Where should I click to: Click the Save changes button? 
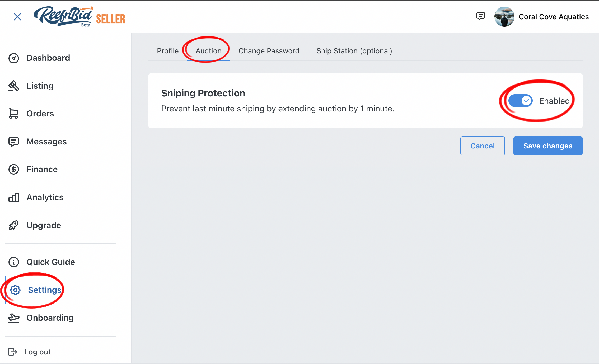coord(548,146)
